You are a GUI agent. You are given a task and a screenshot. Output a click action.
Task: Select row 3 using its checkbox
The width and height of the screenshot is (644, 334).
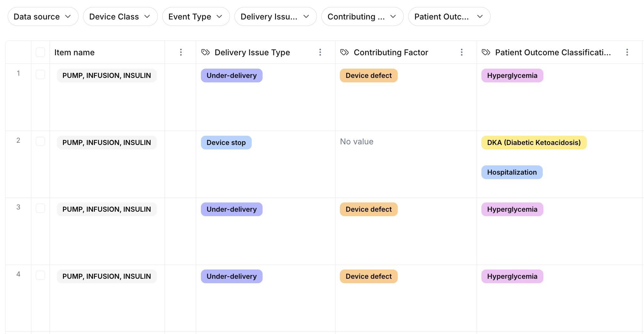click(40, 209)
